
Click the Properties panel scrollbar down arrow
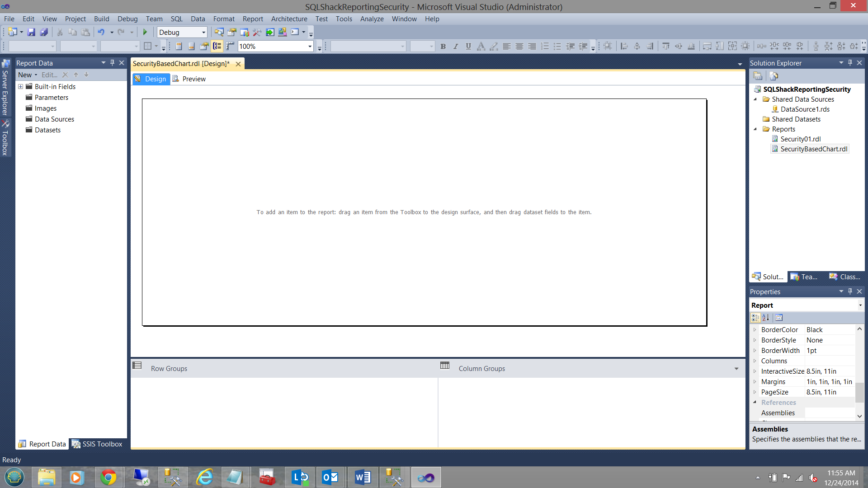click(x=859, y=416)
